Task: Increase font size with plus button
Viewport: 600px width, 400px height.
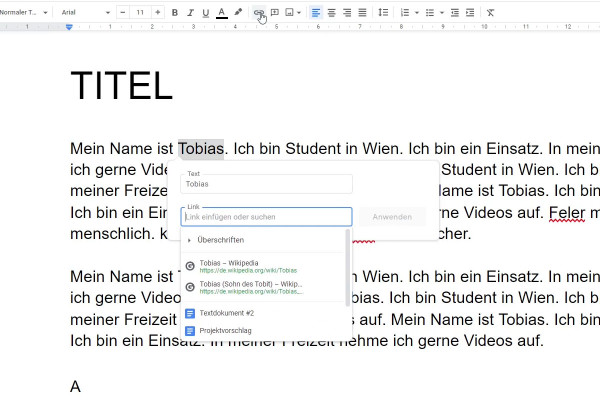Action: 158,13
